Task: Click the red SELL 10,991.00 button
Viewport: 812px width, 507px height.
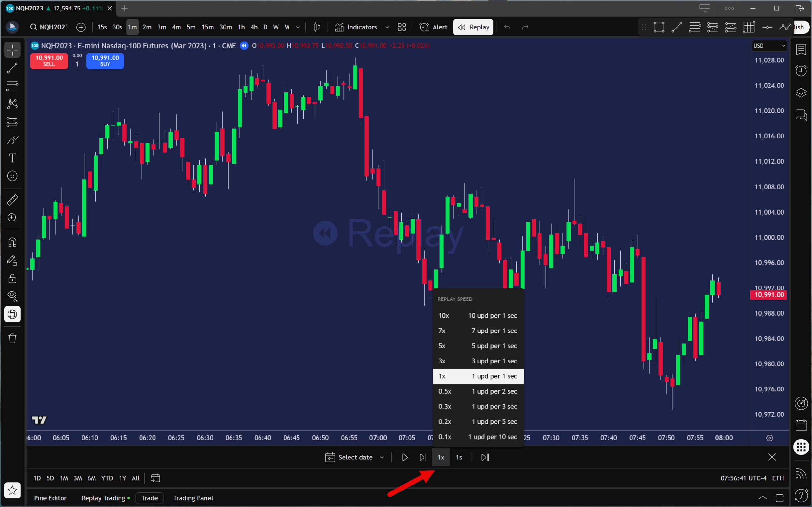Action: point(49,61)
